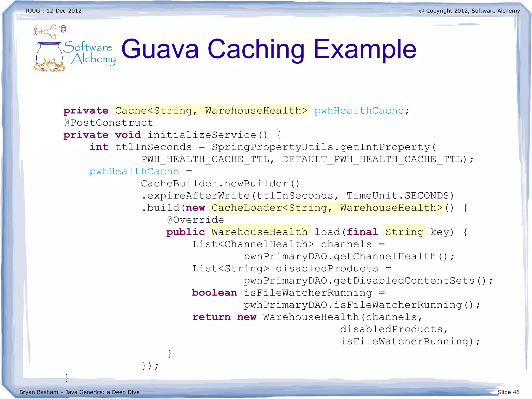The image size is (532, 399).
Task: Click Bryan Basham Java Generics footer text
Action: tap(79, 392)
